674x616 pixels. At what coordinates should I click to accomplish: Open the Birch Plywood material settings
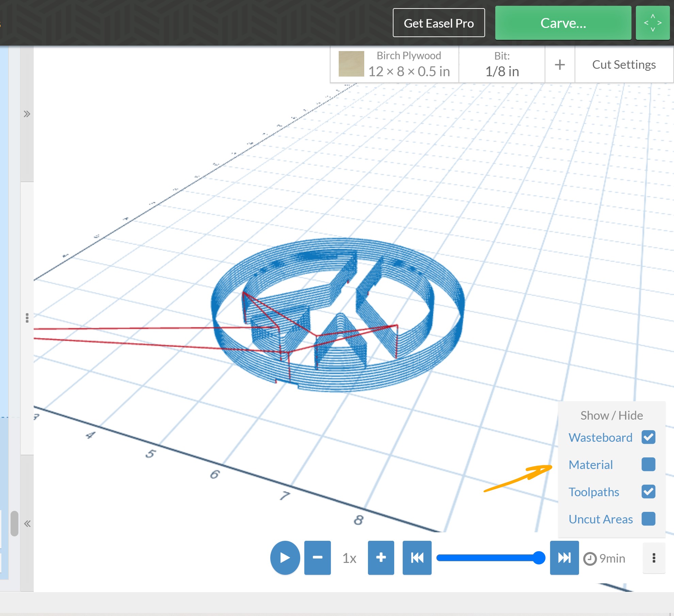click(x=395, y=64)
